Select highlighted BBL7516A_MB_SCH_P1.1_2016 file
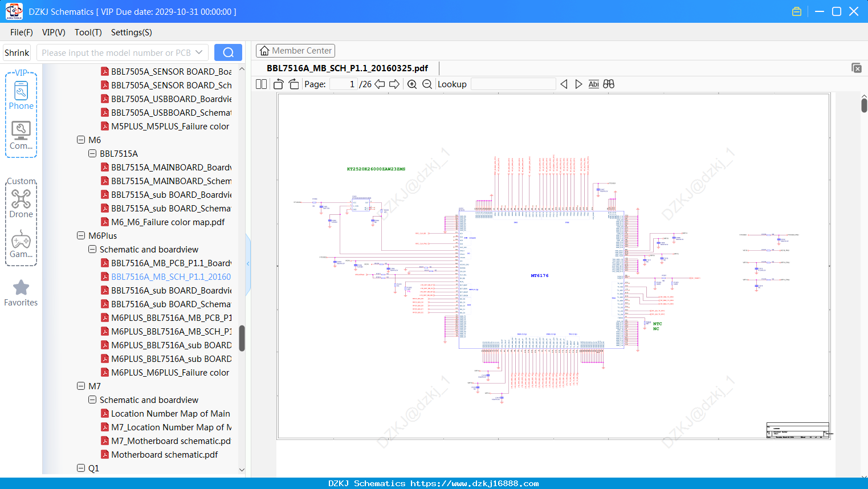This screenshot has width=868, height=489. point(171,276)
